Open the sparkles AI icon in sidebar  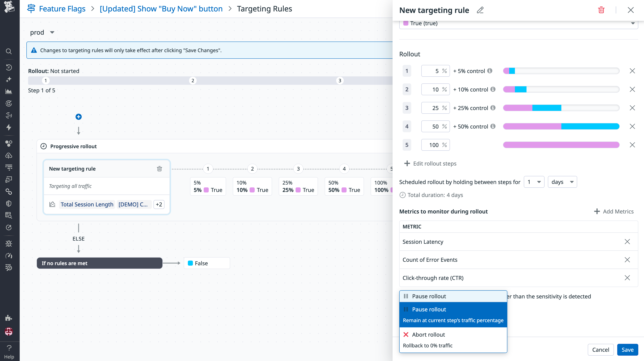(x=9, y=79)
